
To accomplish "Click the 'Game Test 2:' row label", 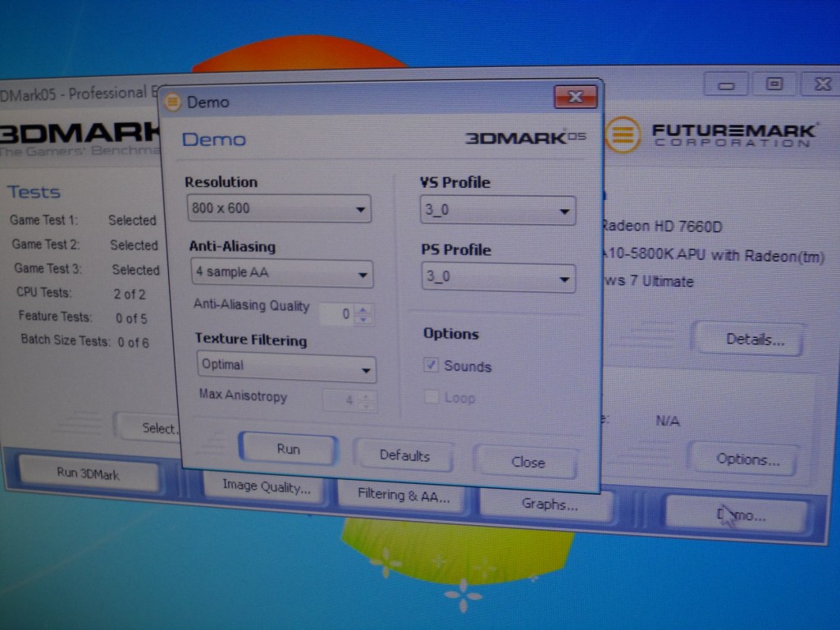I will pos(46,244).
